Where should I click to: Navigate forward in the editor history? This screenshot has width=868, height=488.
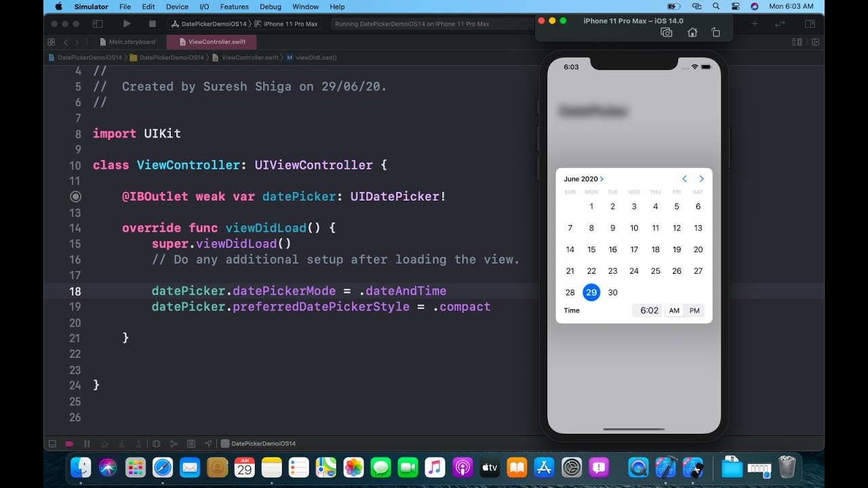tap(77, 42)
